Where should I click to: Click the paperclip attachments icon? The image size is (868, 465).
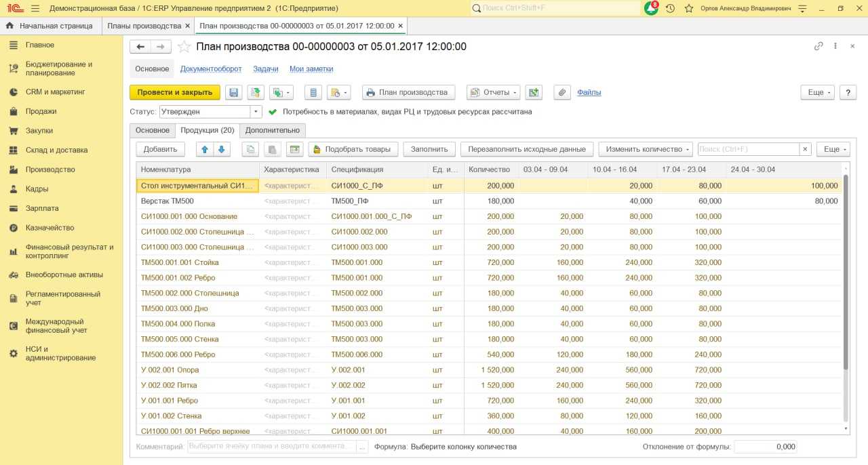pyautogui.click(x=561, y=93)
